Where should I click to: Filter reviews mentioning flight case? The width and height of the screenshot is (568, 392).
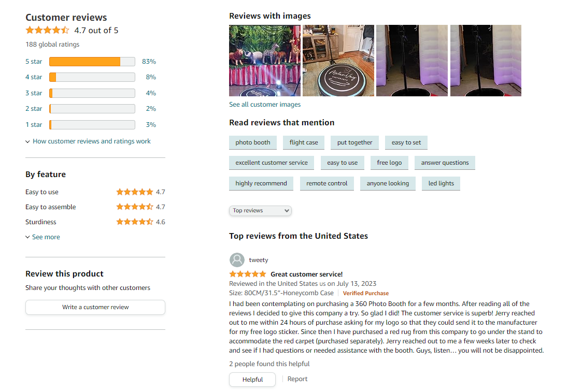click(304, 142)
